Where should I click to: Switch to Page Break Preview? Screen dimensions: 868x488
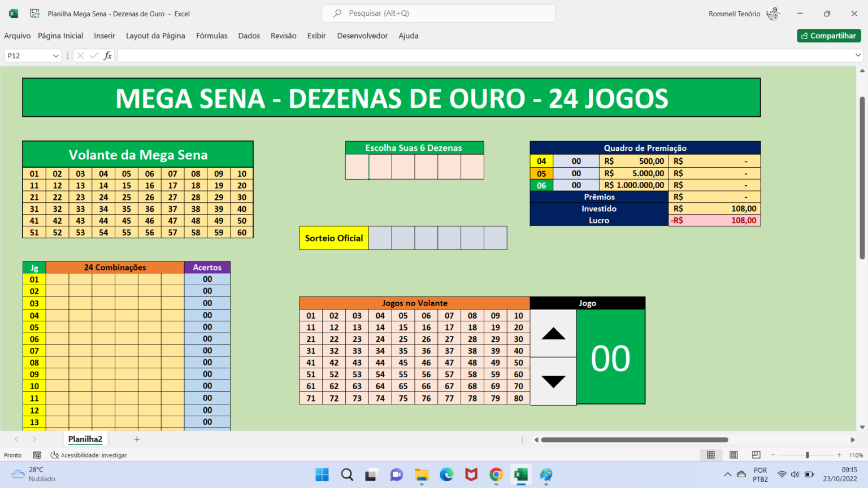756,455
